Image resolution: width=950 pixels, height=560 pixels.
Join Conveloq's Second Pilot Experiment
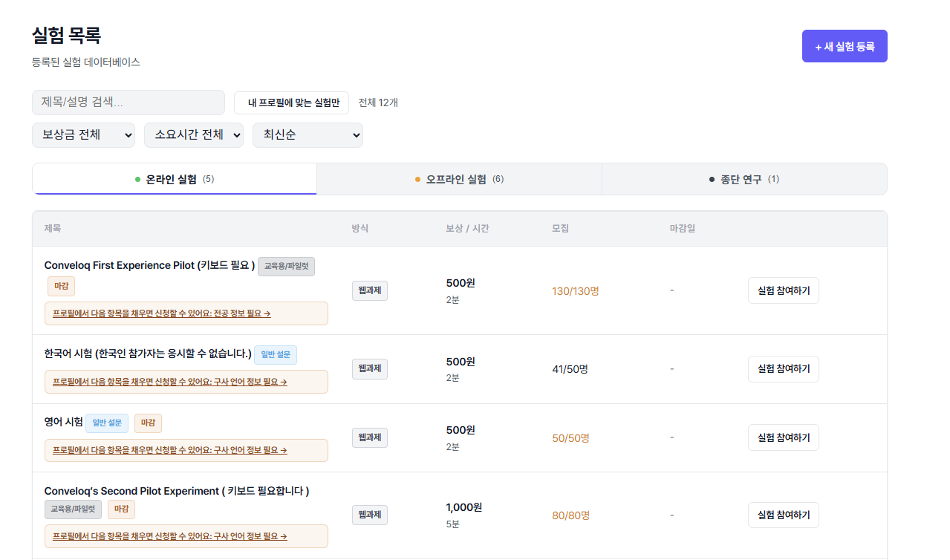point(783,515)
